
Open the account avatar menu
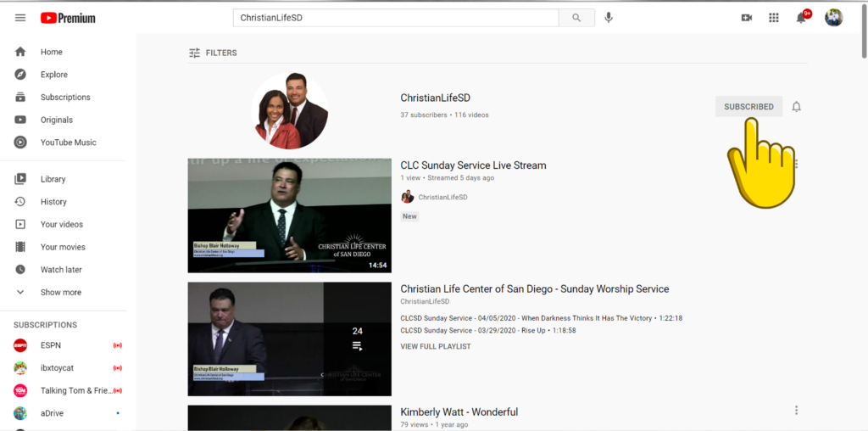pyautogui.click(x=833, y=18)
